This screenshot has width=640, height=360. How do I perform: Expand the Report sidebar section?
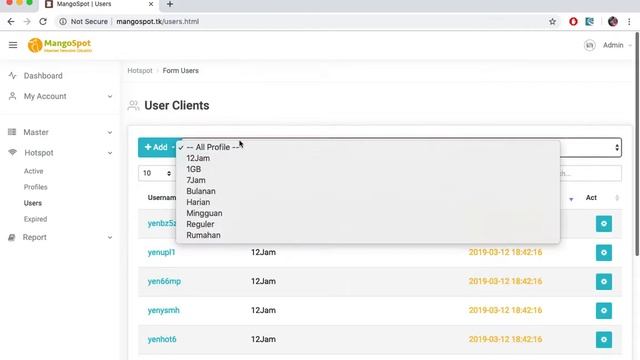(x=110, y=238)
